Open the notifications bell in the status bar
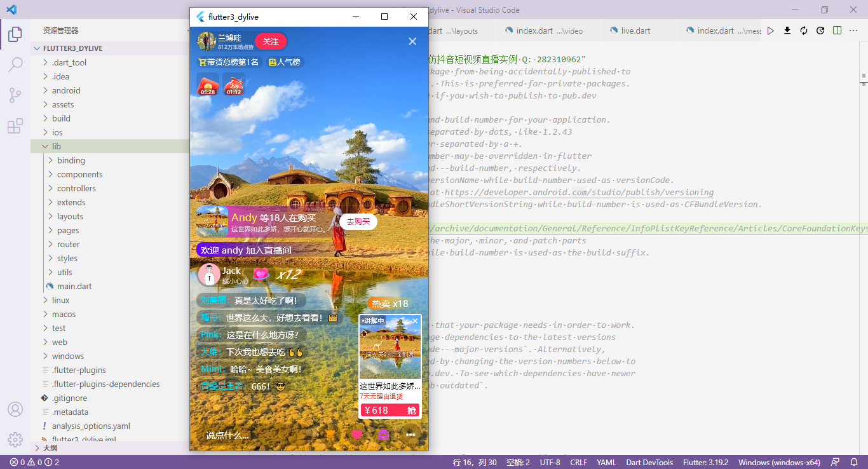Image resolution: width=868 pixels, height=469 pixels. (x=855, y=462)
